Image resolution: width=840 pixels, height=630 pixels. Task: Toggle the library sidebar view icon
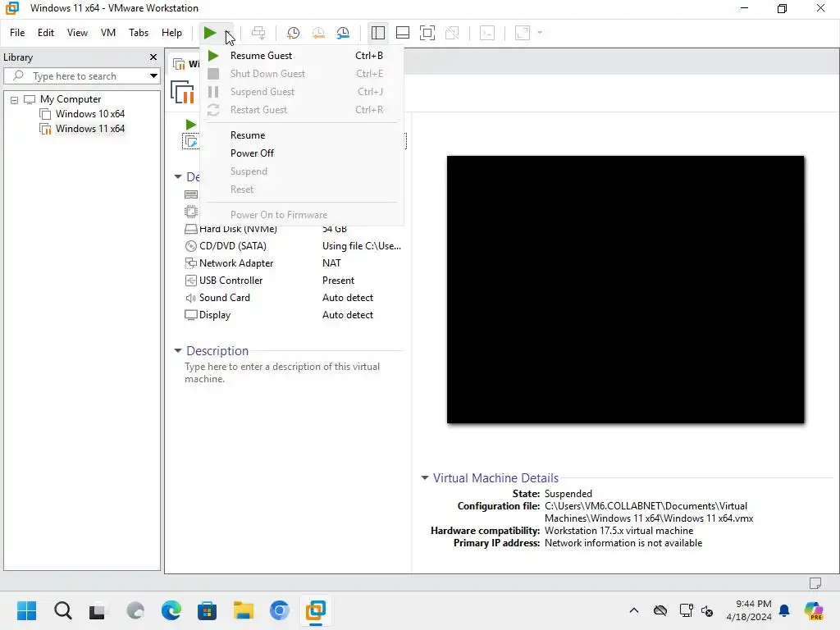377,33
